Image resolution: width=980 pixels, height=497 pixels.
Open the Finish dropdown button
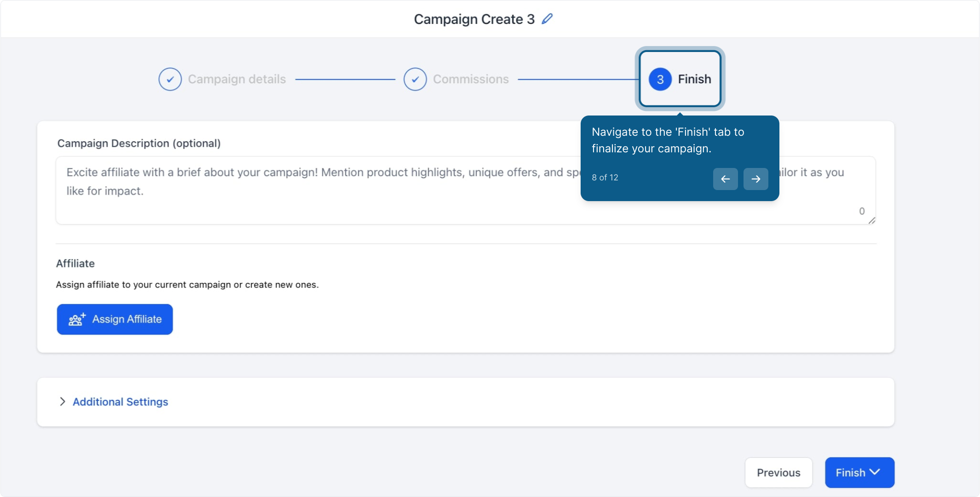coord(859,473)
